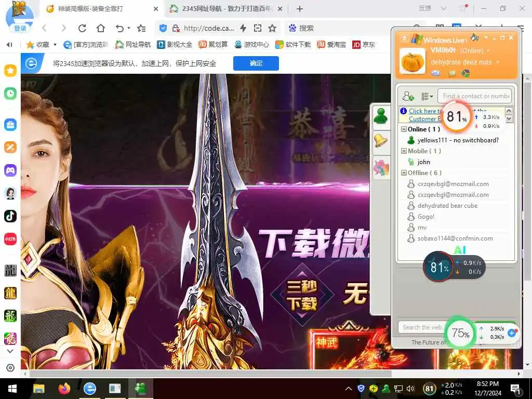Image resolution: width=532 pixels, height=399 pixels.
Task: Collapse the Mobile ( 1 ) contact group
Action: point(404,151)
